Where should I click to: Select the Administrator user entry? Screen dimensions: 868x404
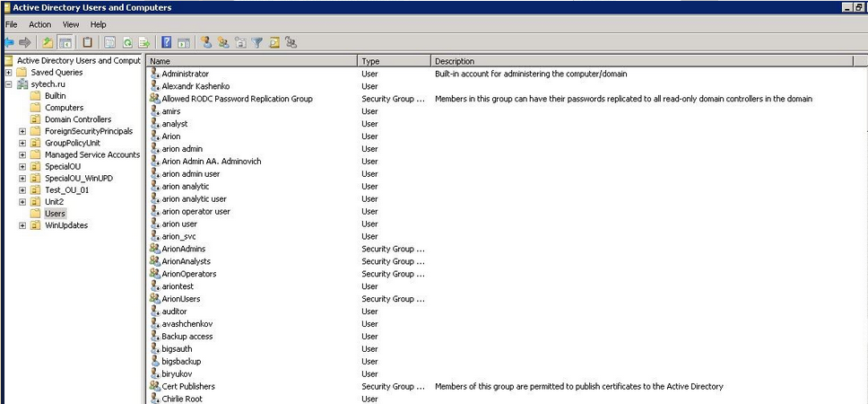point(185,74)
